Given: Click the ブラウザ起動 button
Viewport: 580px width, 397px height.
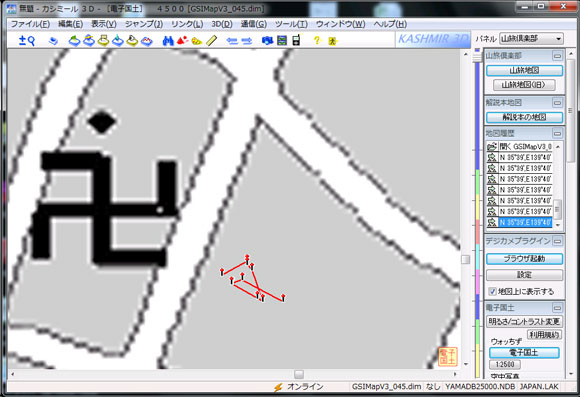Looking at the screenshot, I should 525,259.
